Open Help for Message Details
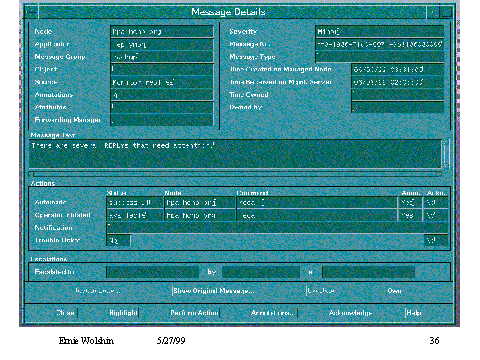The width and height of the screenshot is (480, 360). 413,313
